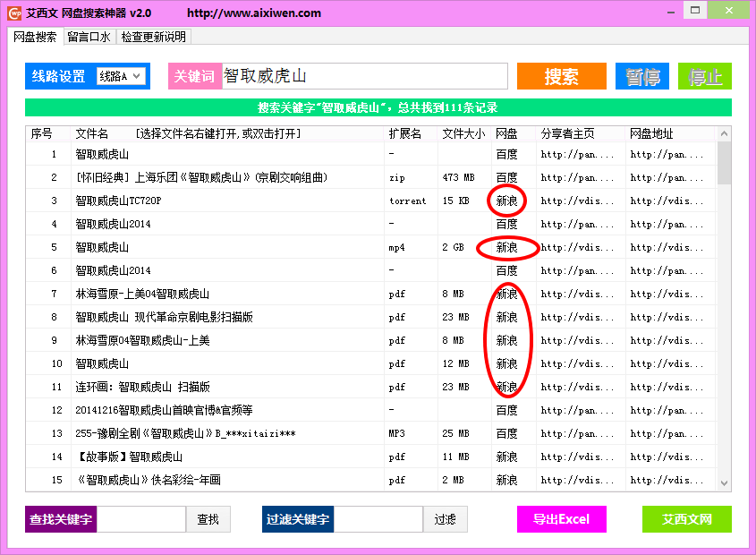Open the 检查更新说明 tab
The width and height of the screenshot is (756, 555).
pyautogui.click(x=154, y=37)
